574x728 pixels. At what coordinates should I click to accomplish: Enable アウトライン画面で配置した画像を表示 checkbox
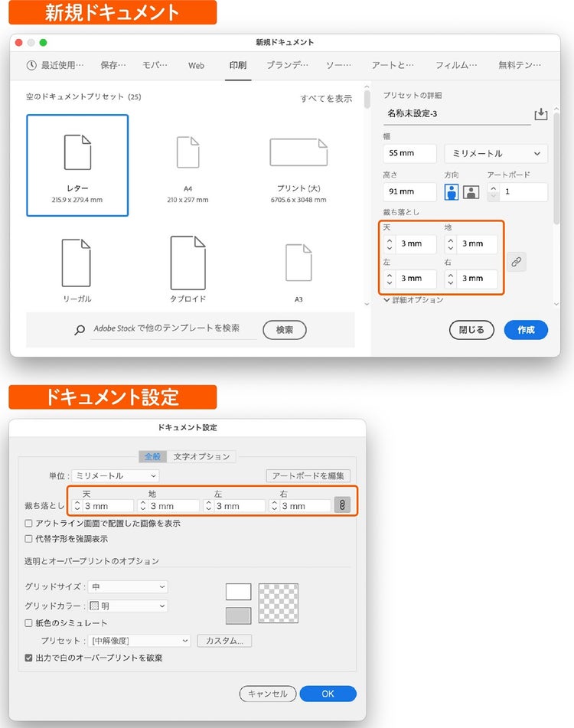click(x=28, y=524)
